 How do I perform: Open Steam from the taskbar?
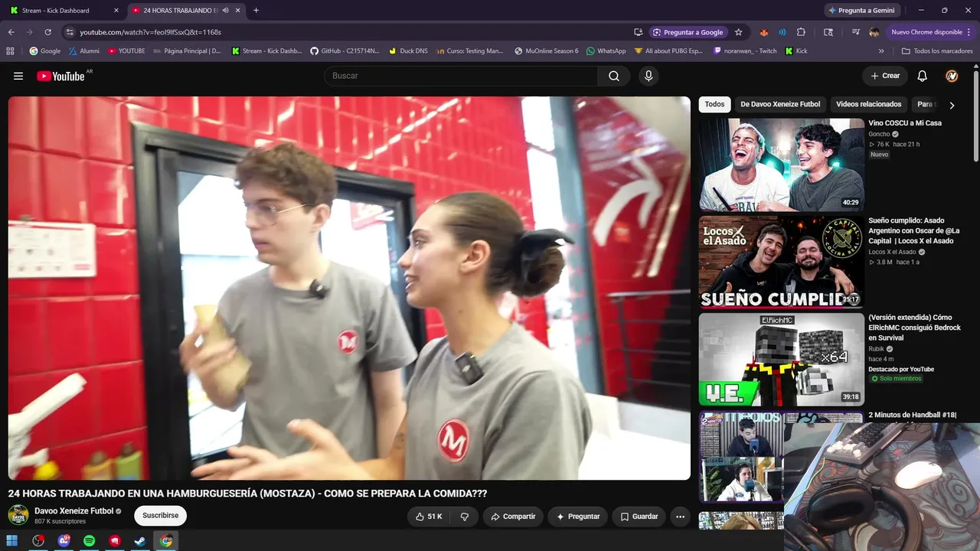140,541
